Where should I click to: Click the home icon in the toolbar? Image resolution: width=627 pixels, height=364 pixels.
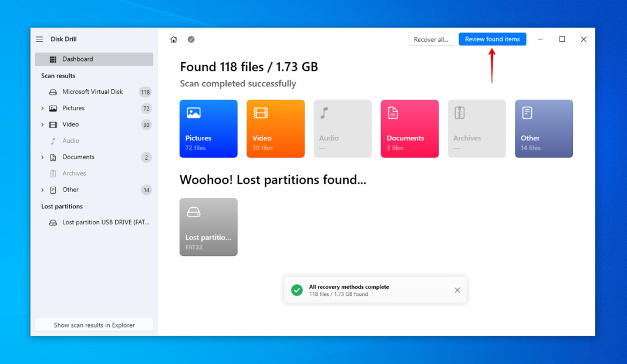point(174,39)
